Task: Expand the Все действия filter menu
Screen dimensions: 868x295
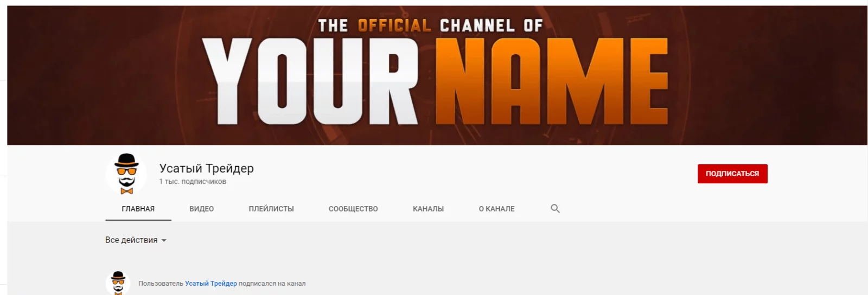Action: pyautogui.click(x=136, y=240)
